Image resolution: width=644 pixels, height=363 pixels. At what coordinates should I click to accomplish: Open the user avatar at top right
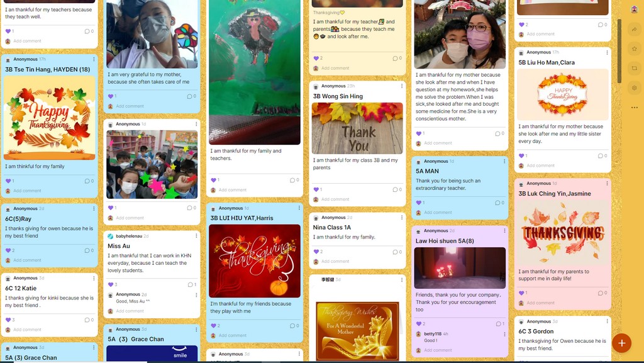coord(634,9)
